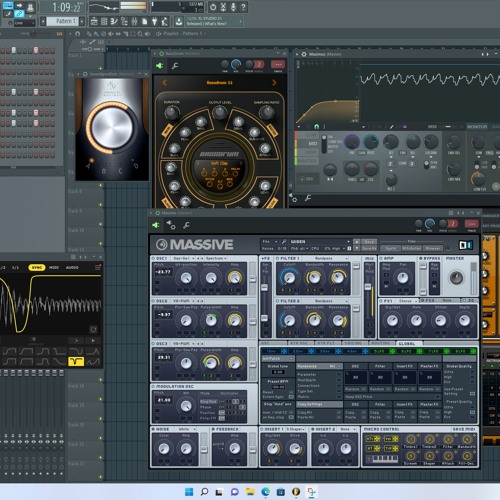Screen dimensions: 500x500
Task: Click the green speaker icon in the Massive wrapper
Action: 156,225
